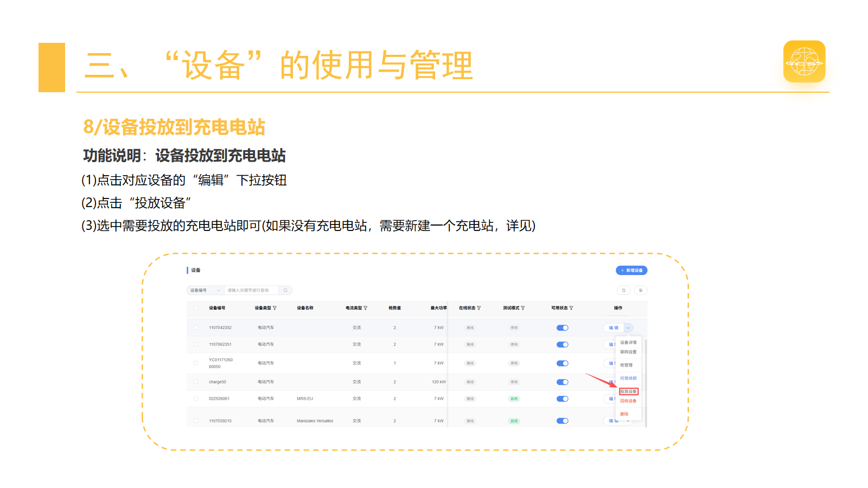Expand edit dropdown arrow for device 1107042352
Image resolution: width=868 pixels, height=488 pixels.
[628, 328]
